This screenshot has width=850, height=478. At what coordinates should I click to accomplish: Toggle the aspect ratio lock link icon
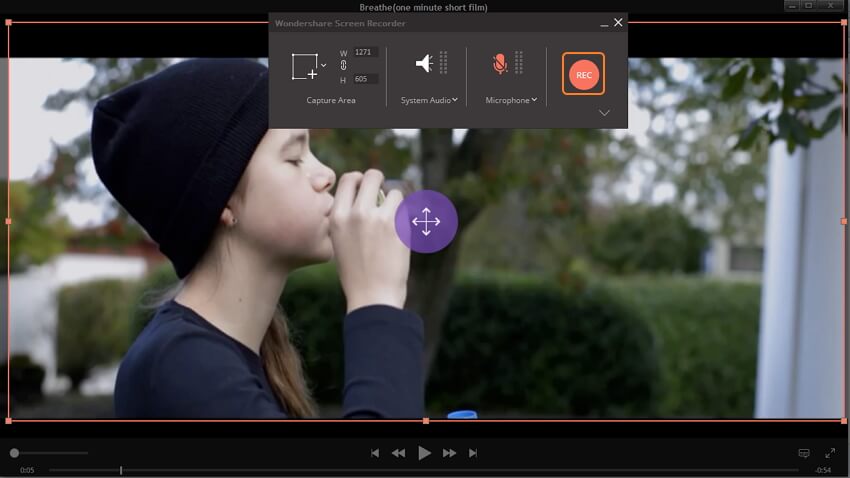(343, 65)
